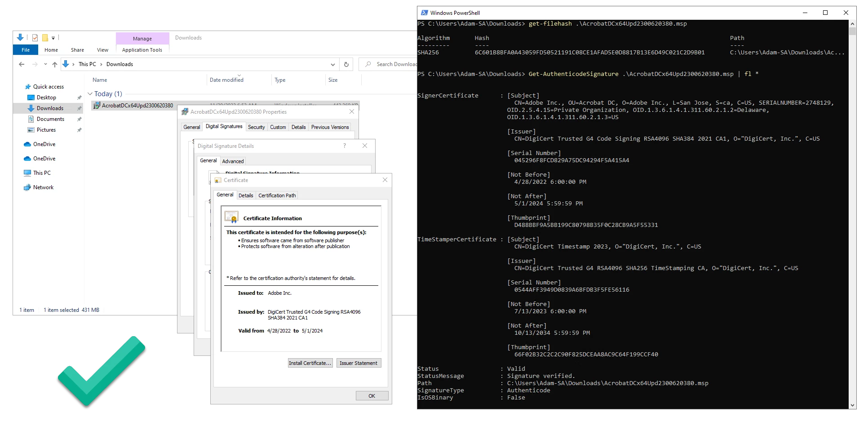Open the Advanced tab in Signature Details
868x426 pixels.
tap(233, 161)
